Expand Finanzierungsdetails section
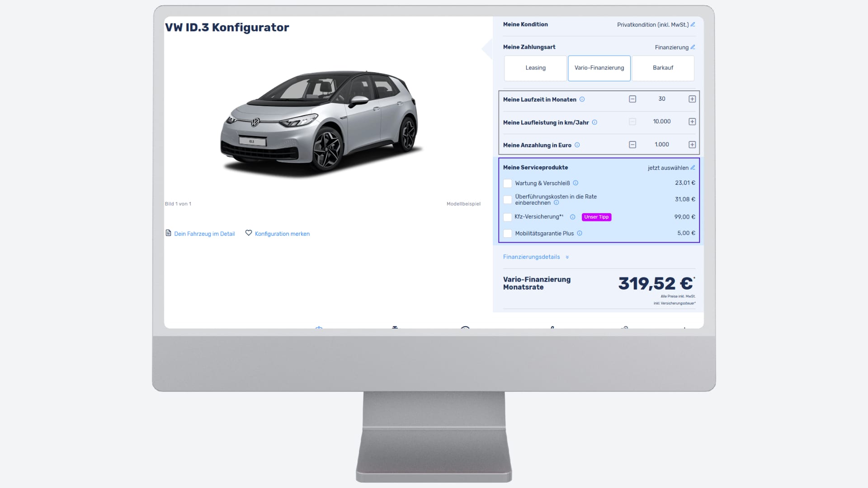 click(x=536, y=257)
